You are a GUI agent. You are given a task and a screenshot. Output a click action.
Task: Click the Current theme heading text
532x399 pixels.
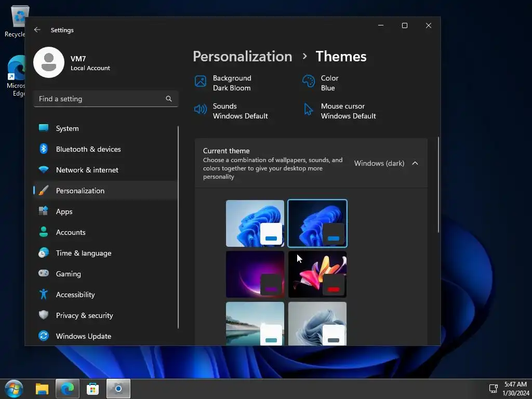click(227, 151)
